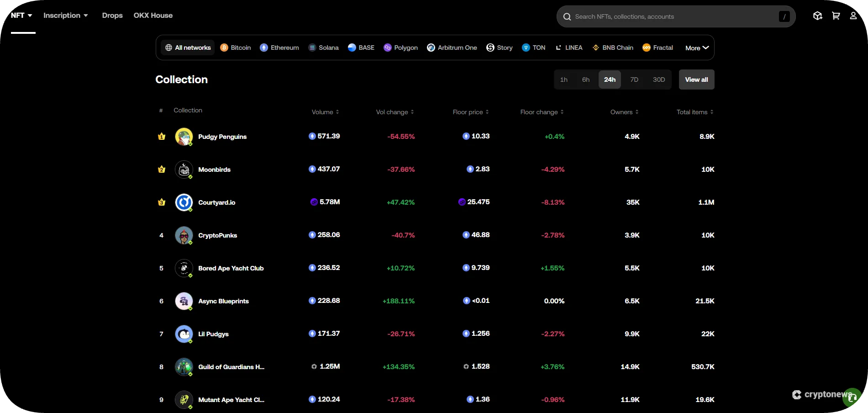
Task: Click the crown icon next to Moonbirds
Action: tap(161, 169)
